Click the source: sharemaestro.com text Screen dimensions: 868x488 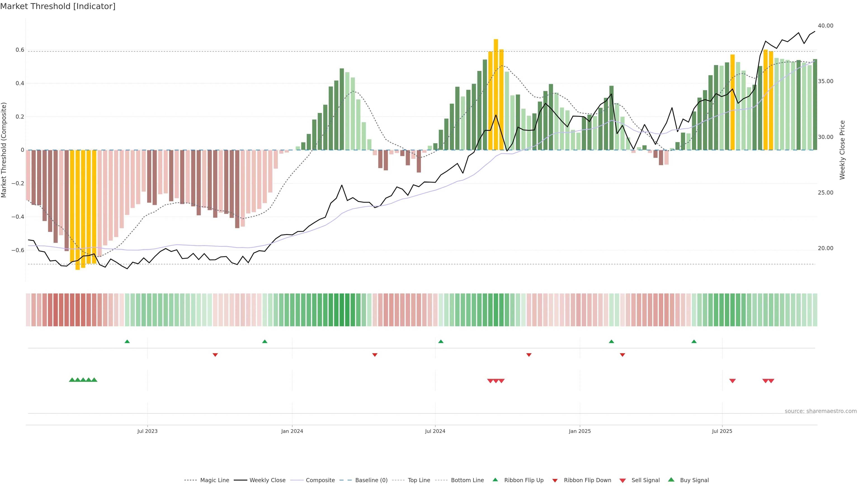tap(821, 411)
